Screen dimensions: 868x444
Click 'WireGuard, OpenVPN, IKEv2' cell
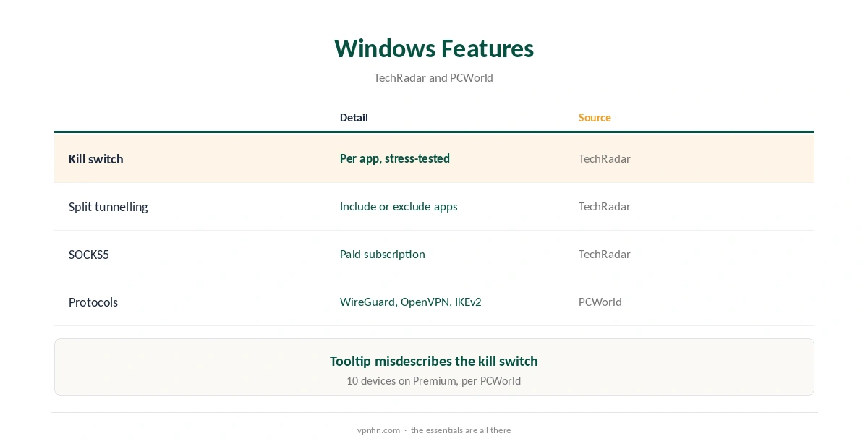411,302
